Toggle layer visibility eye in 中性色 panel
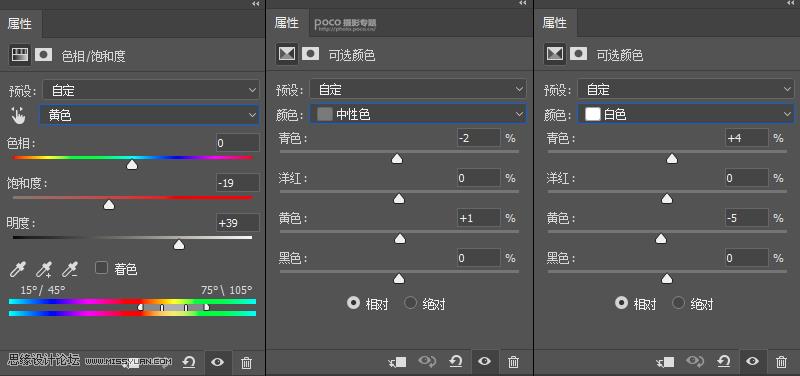The height and width of the screenshot is (376, 800). [484, 362]
